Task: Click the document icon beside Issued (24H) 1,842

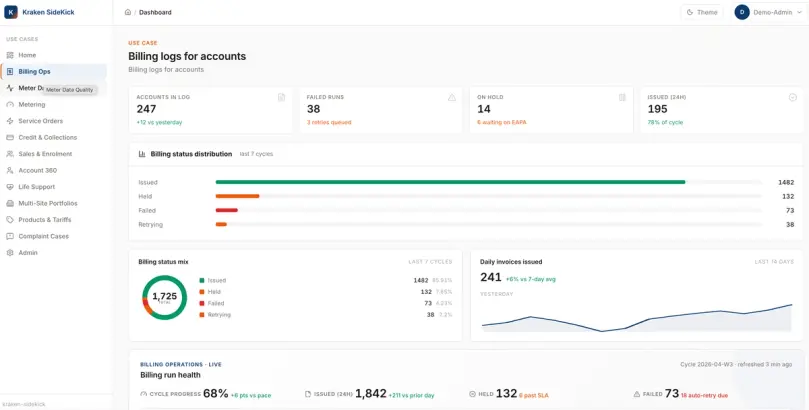Action: click(308, 394)
